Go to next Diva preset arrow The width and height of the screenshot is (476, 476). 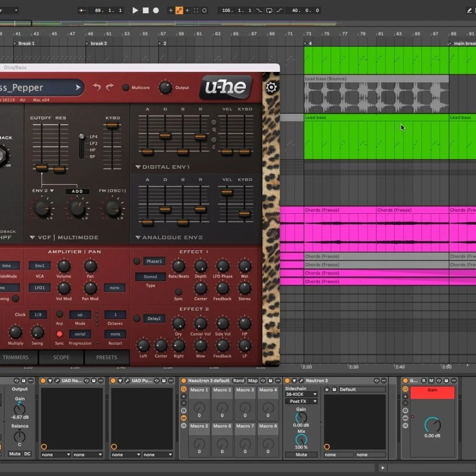click(x=78, y=88)
